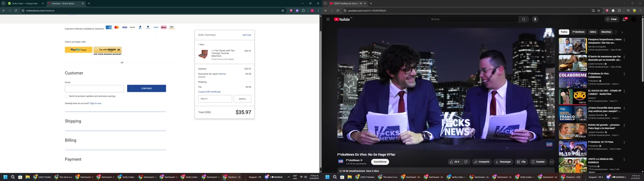The image size is (644, 181).
Task: Create a Clip of the video
Action: (521, 162)
